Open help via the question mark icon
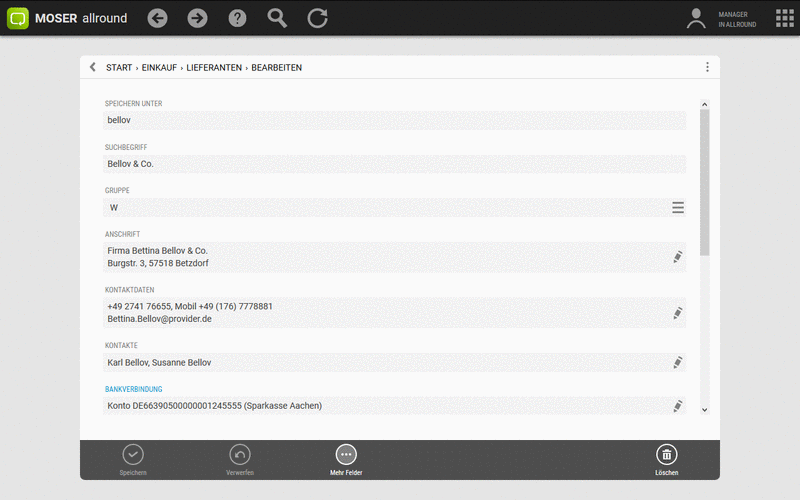800x500 pixels. [237, 18]
